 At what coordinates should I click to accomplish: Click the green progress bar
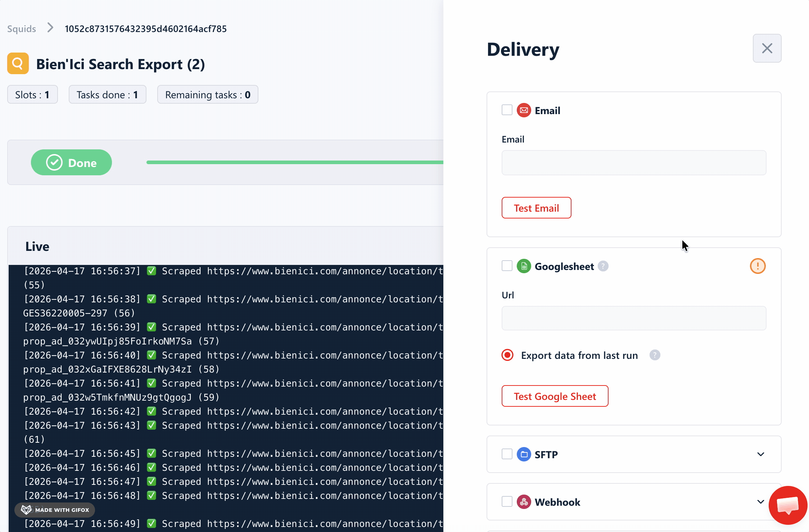(288, 162)
